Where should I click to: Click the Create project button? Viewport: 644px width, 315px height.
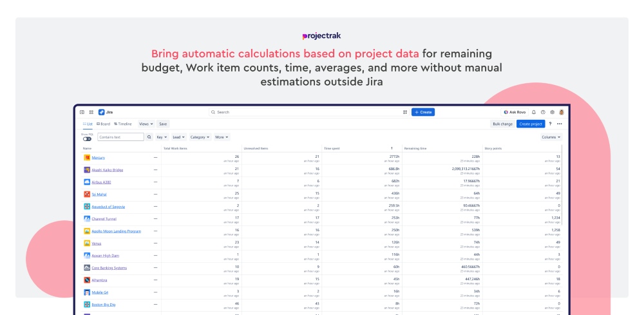pyautogui.click(x=531, y=124)
